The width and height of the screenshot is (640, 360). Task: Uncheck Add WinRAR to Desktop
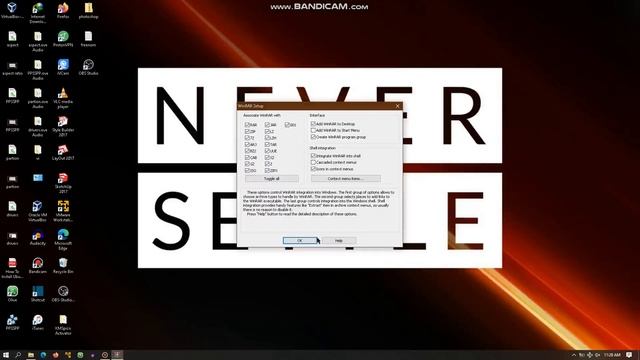(313, 123)
